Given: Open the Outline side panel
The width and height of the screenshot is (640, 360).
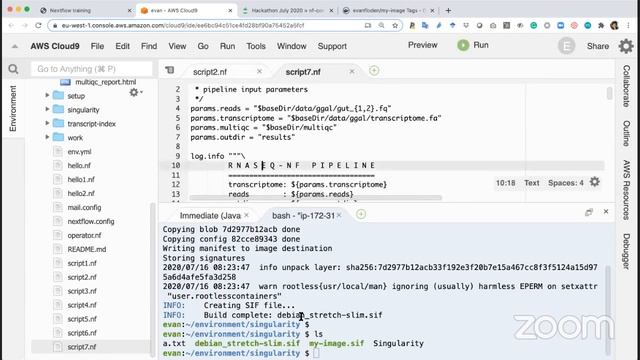Looking at the screenshot, I should tap(627, 133).
